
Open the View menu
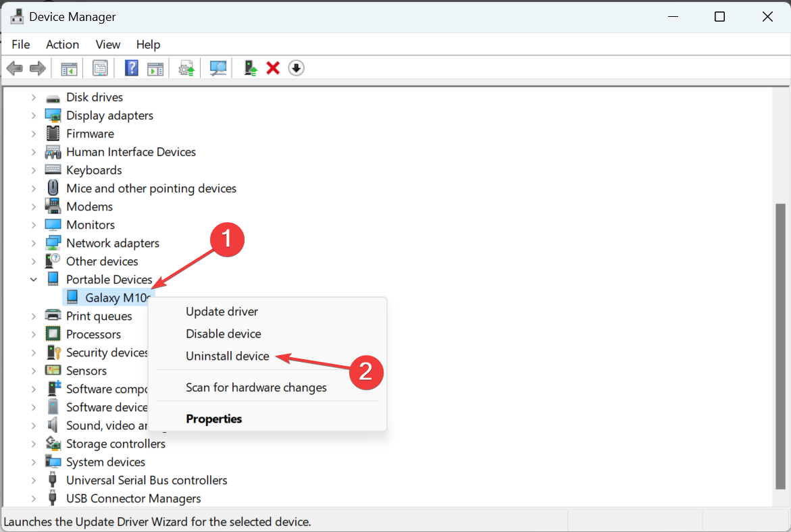(108, 45)
